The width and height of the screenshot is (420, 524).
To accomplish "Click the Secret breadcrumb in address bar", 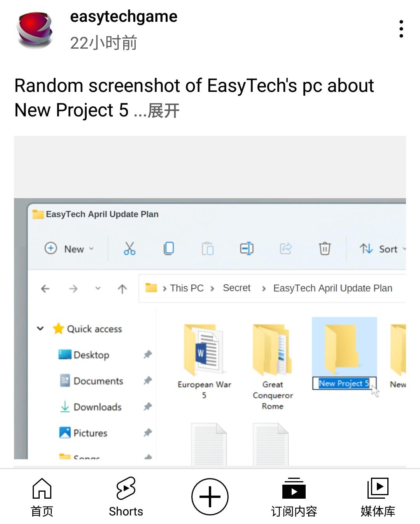I will pos(236,288).
